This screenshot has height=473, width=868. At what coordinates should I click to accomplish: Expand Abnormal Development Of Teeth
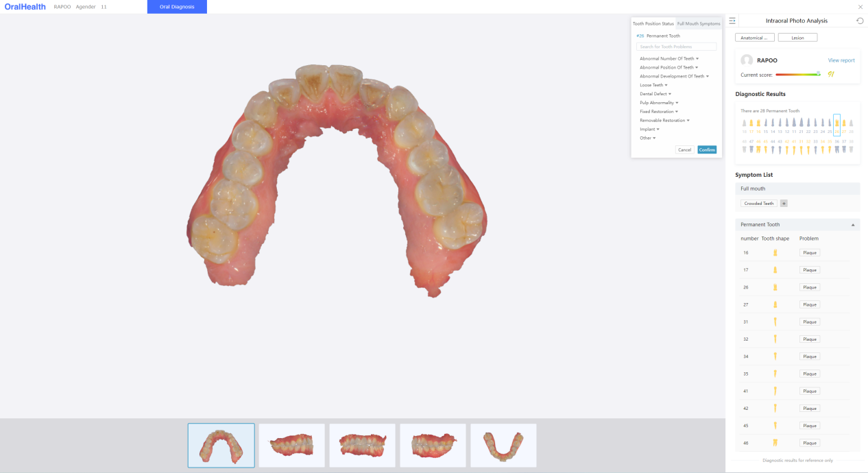click(x=675, y=76)
